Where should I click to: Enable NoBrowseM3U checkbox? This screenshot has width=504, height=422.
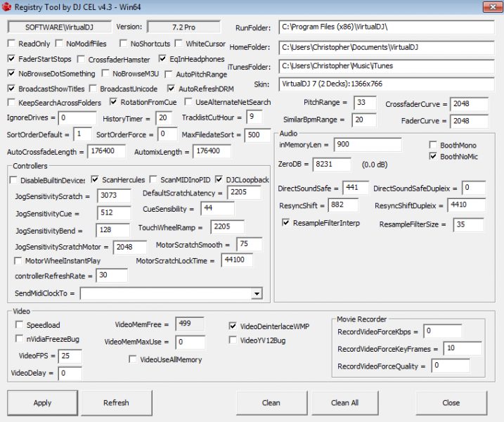coord(105,73)
